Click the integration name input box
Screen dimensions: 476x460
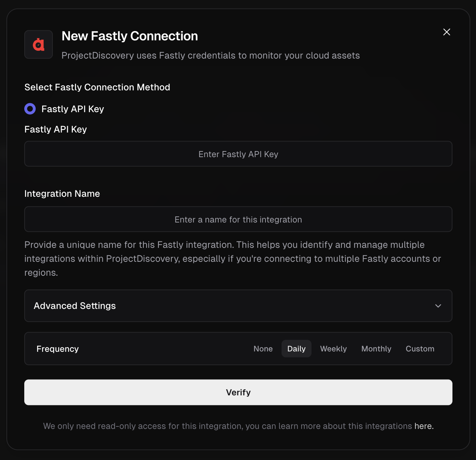click(238, 219)
